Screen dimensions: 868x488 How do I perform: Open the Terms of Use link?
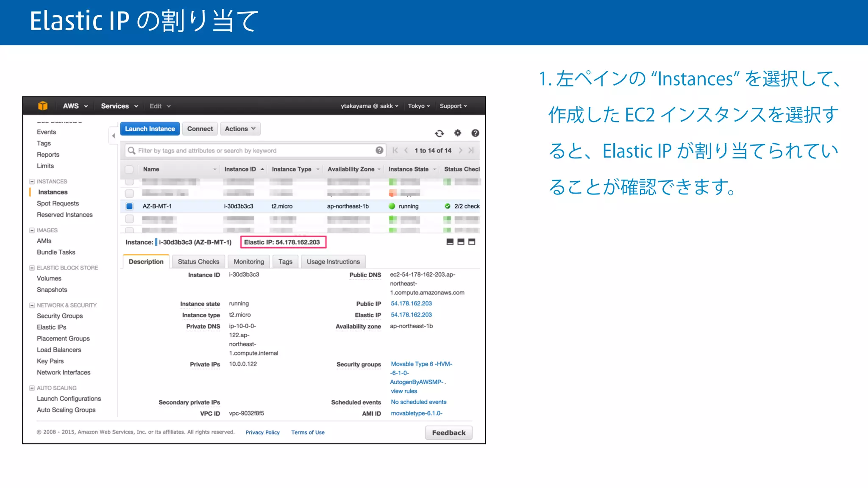point(308,433)
